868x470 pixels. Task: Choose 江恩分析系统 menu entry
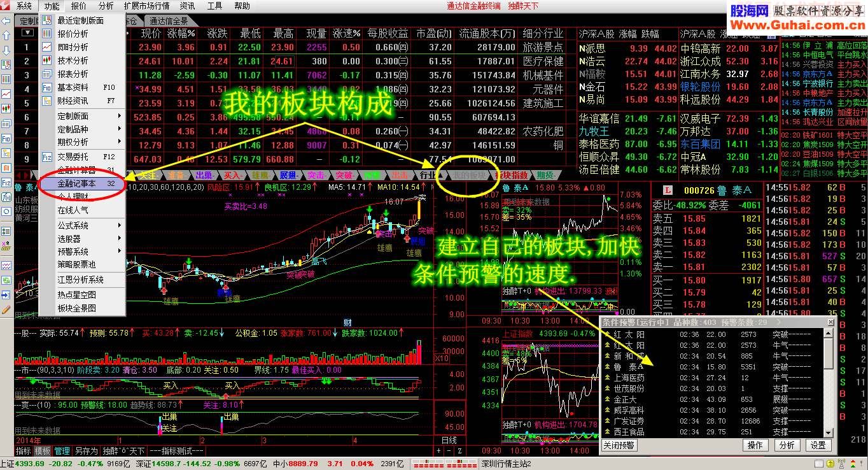click(x=82, y=280)
